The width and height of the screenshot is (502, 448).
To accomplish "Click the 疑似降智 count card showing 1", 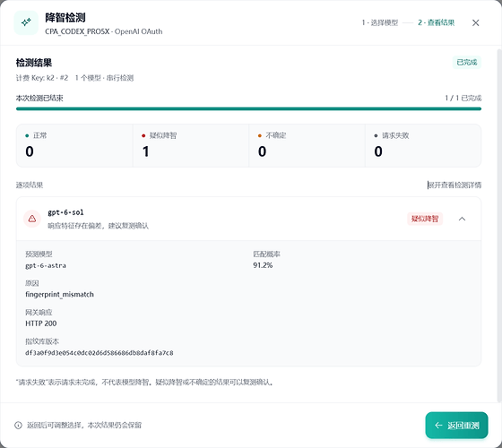I will pyautogui.click(x=191, y=145).
